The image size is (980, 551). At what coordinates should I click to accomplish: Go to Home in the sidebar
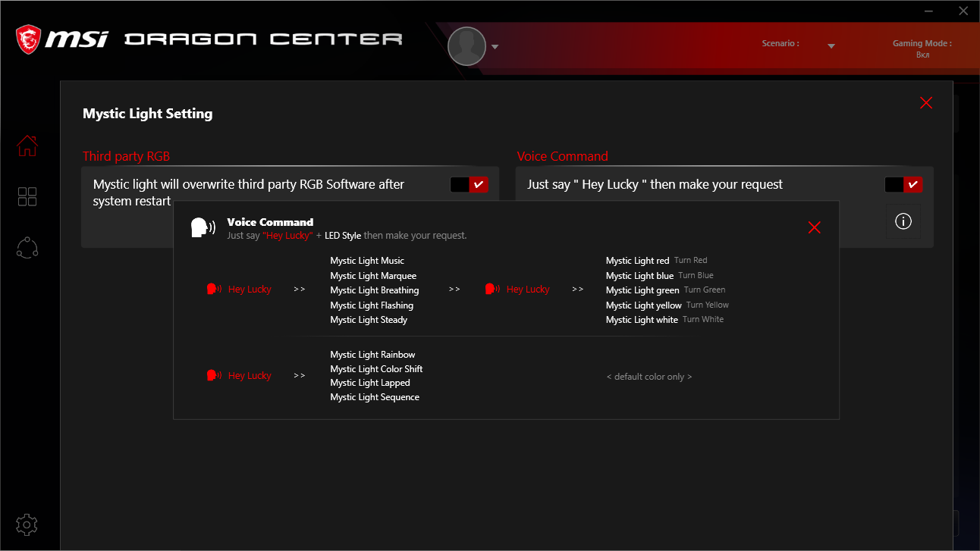(x=27, y=146)
